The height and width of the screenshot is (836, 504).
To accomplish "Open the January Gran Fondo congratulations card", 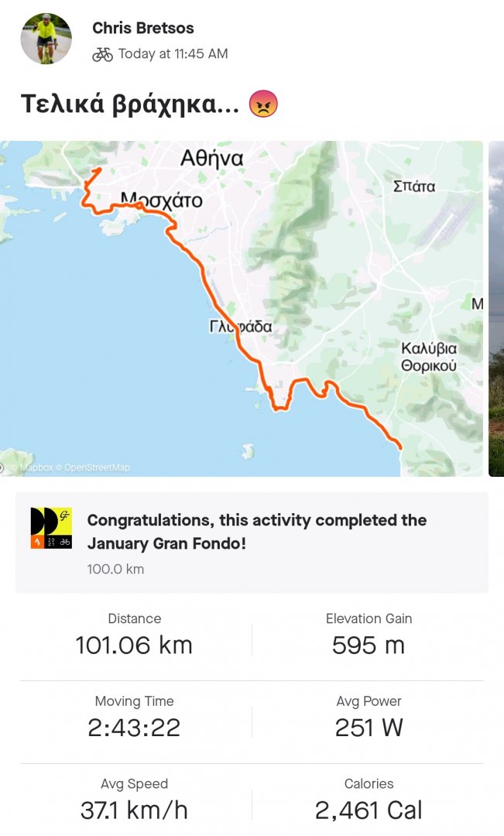I will pos(252,543).
